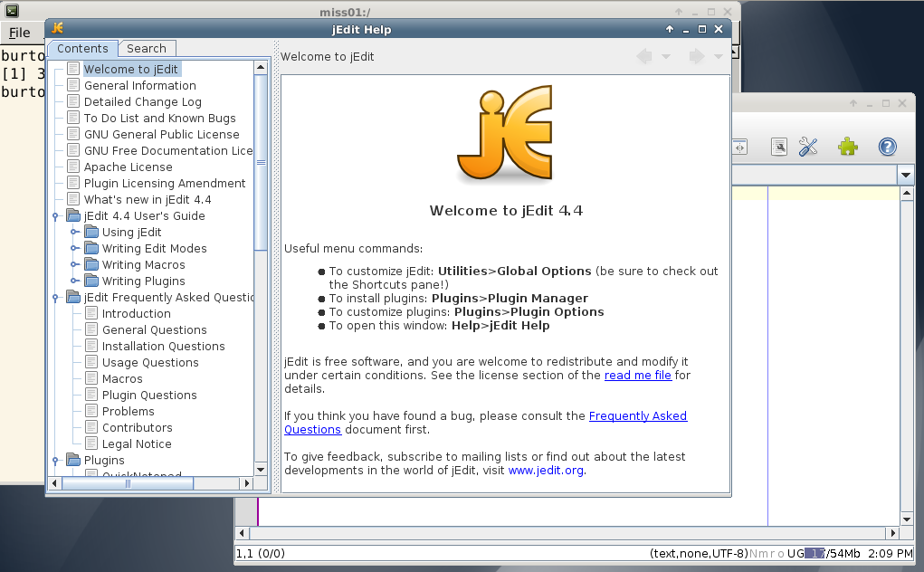Expand the Writing Edit Modes tree node
The height and width of the screenshot is (572, 924).
point(74,249)
